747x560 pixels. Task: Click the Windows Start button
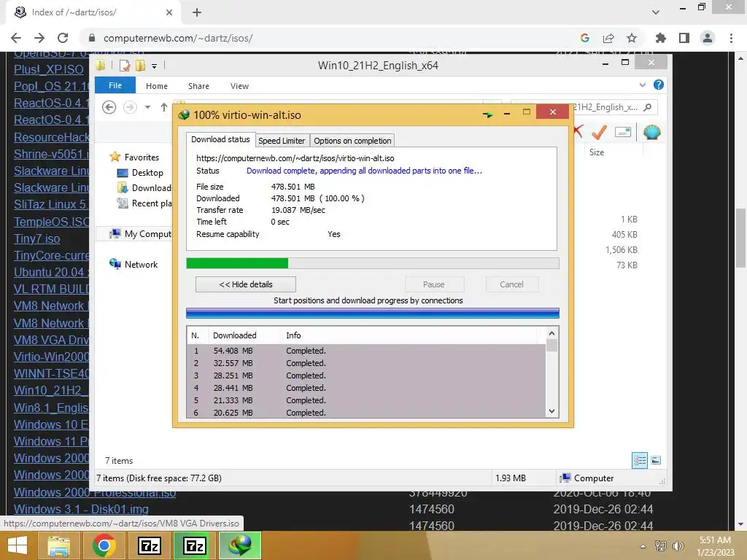coord(18,545)
